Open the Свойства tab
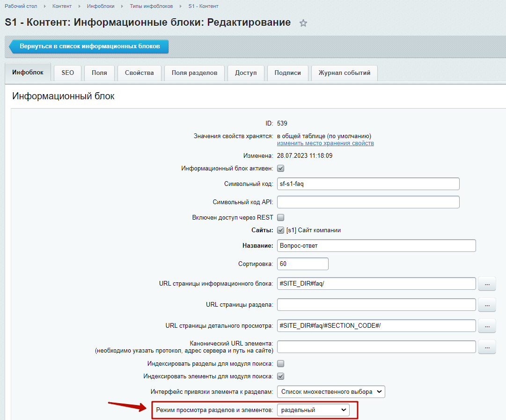 click(x=139, y=73)
